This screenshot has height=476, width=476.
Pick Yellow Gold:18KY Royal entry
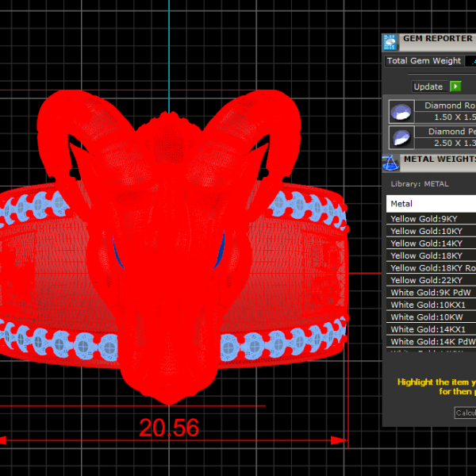431,268
